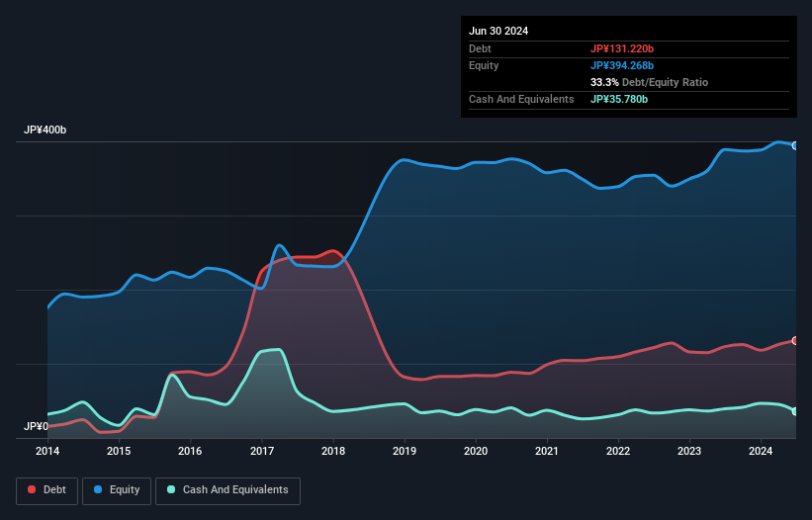
Task: Click the 2021 x-axis label
Action: [547, 451]
